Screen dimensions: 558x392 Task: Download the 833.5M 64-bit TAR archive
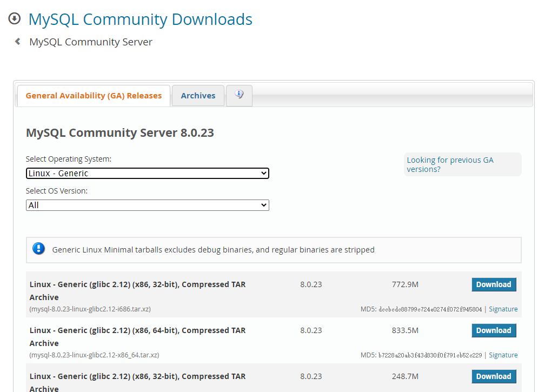pyautogui.click(x=494, y=330)
